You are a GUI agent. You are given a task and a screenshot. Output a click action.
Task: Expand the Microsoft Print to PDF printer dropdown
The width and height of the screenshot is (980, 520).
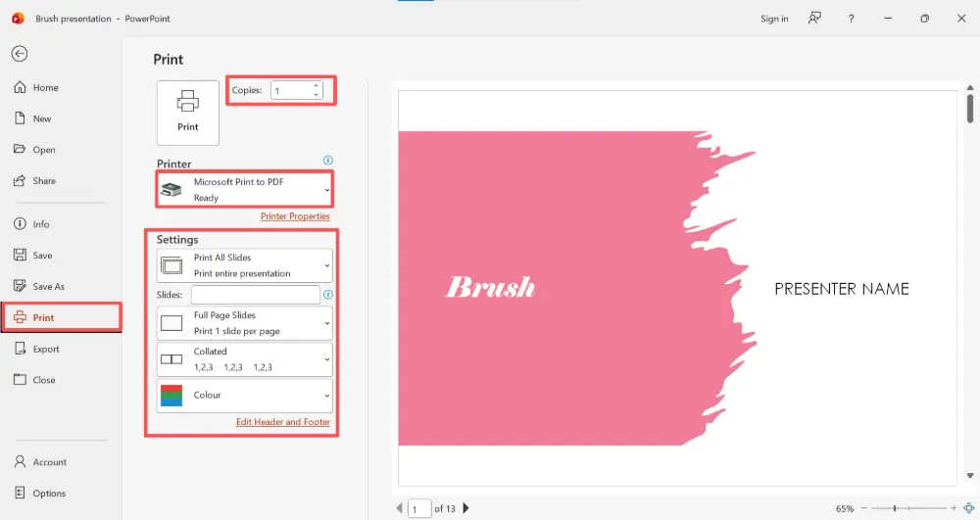coord(244,189)
